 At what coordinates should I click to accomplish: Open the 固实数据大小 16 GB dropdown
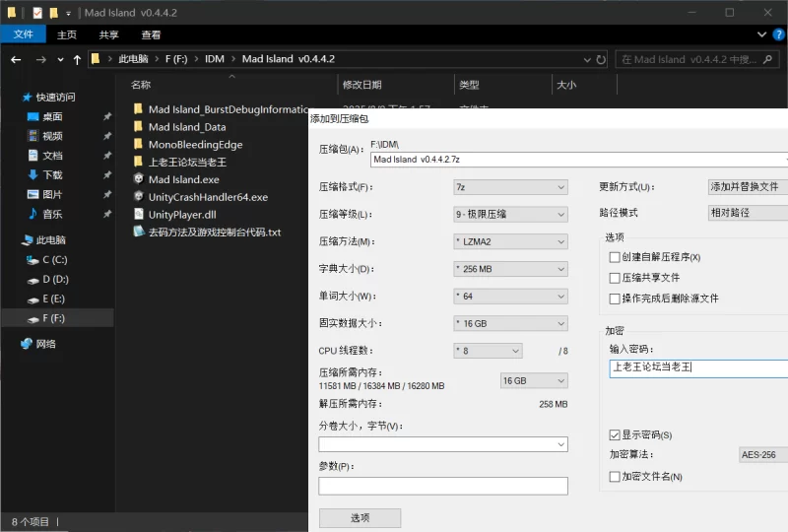(x=510, y=323)
